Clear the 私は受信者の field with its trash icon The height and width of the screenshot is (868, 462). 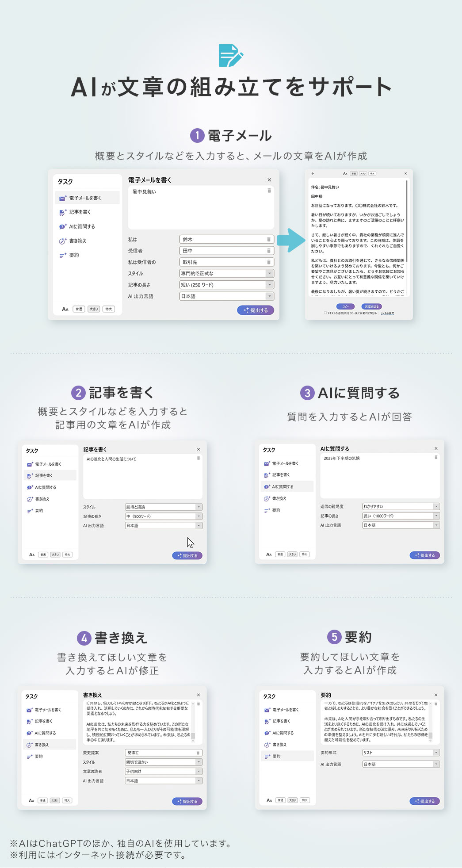pyautogui.click(x=268, y=262)
